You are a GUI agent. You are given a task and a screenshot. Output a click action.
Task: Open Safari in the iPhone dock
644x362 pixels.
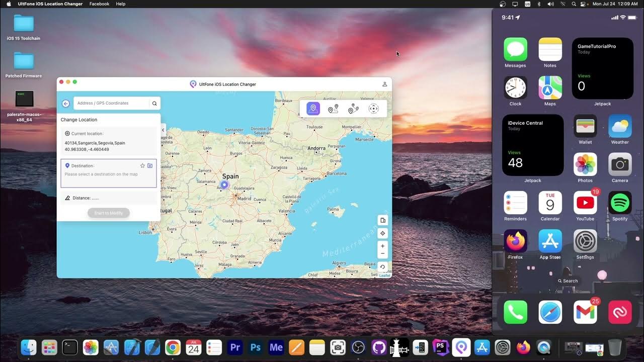point(550,312)
